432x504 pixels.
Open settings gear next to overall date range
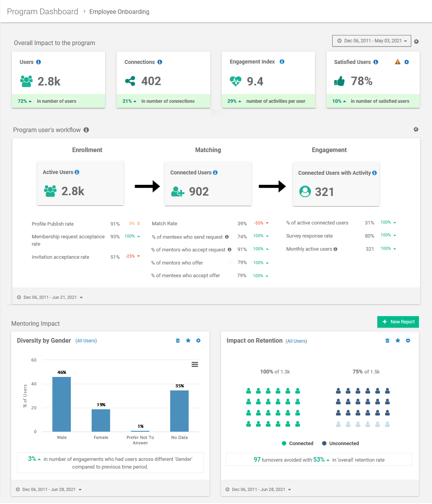(416, 41)
